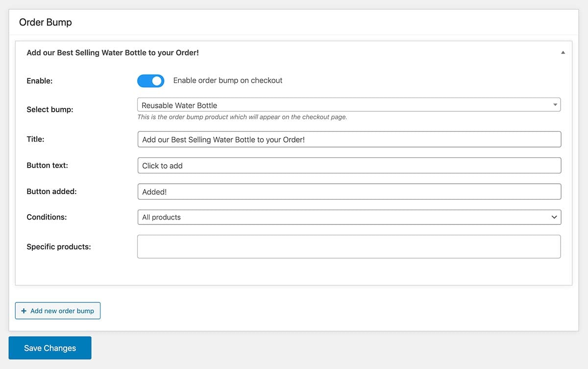Click the Save Changes button
Image resolution: width=588 pixels, height=369 pixels.
50,348
